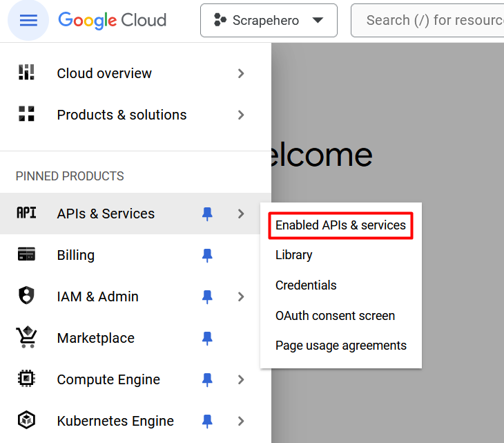Image resolution: width=504 pixels, height=443 pixels.
Task: Open Enabled APIs & services link
Action: tap(340, 225)
